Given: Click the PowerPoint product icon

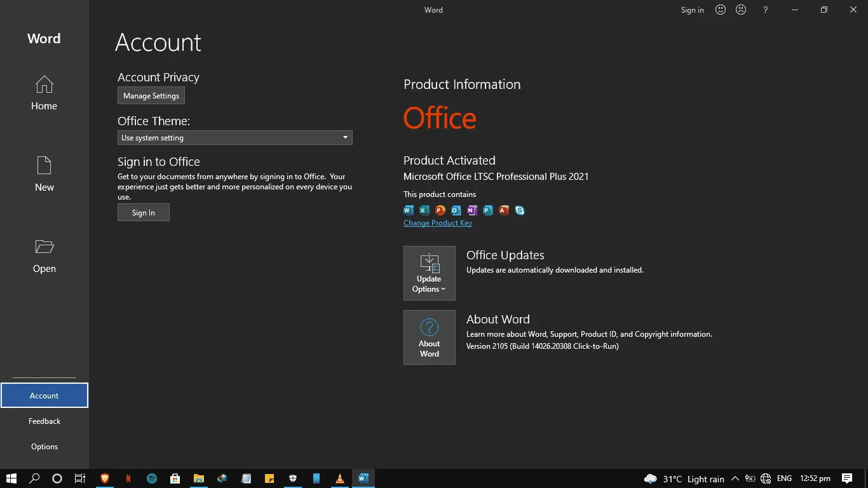Looking at the screenshot, I should (x=440, y=210).
